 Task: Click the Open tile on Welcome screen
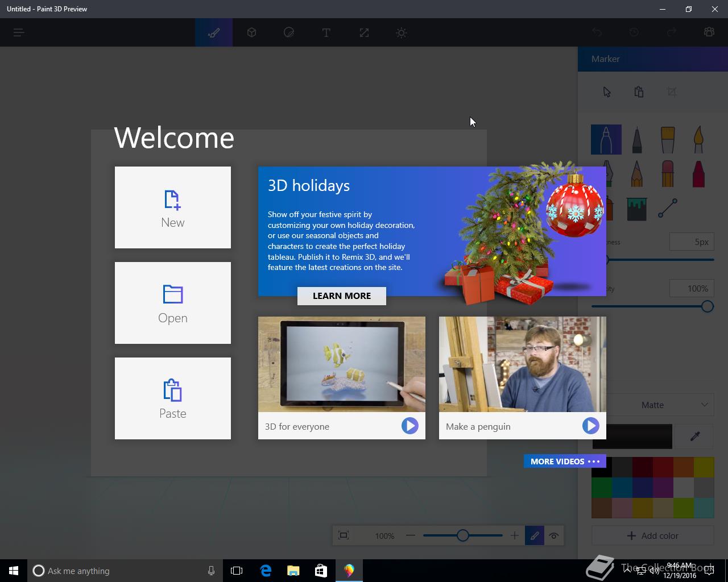pos(173,303)
